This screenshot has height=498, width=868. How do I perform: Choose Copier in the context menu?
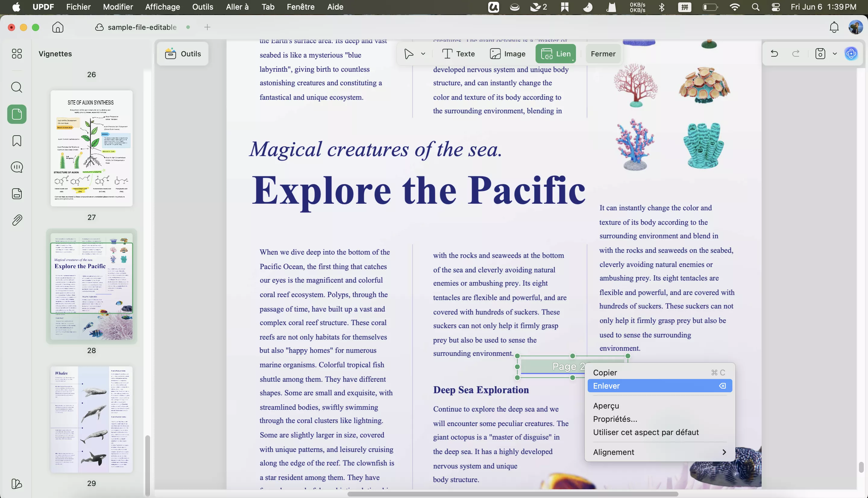point(659,372)
